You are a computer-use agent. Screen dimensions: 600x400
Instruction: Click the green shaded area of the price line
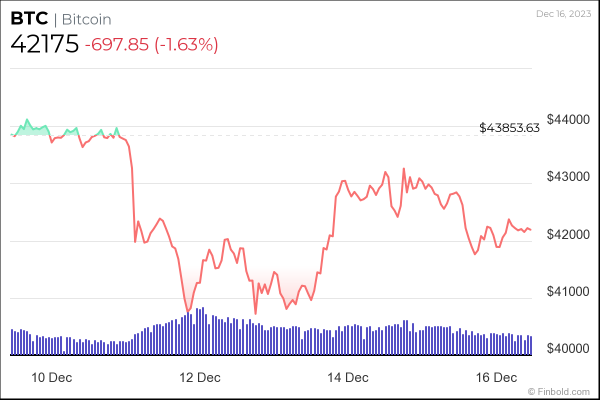pyautogui.click(x=33, y=129)
